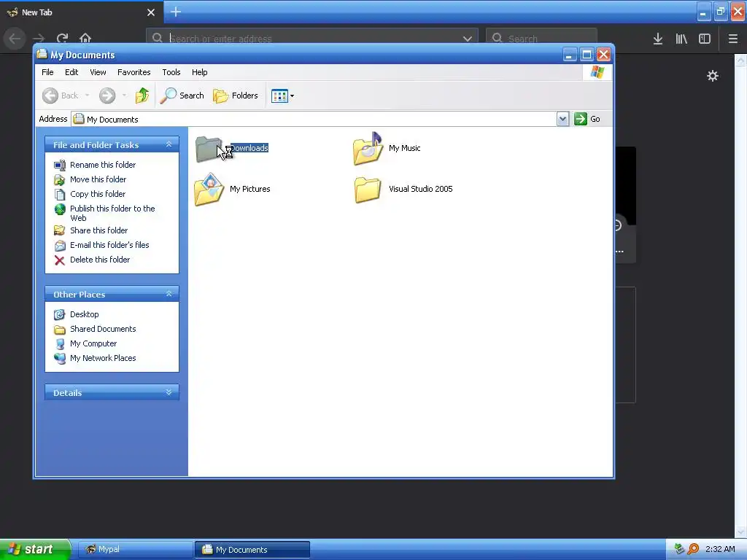
Task: Click the My Documents window title icon
Action: [42, 54]
